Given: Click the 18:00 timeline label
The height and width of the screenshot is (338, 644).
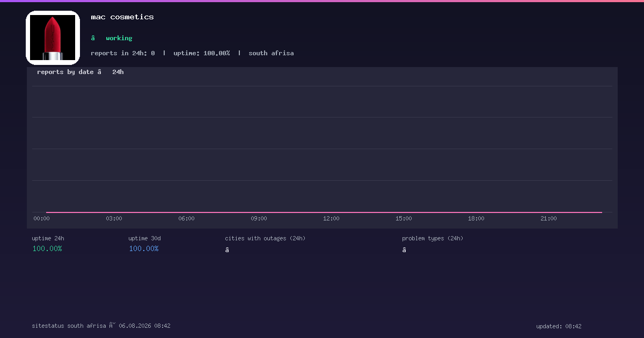Looking at the screenshot, I should pyautogui.click(x=476, y=218).
